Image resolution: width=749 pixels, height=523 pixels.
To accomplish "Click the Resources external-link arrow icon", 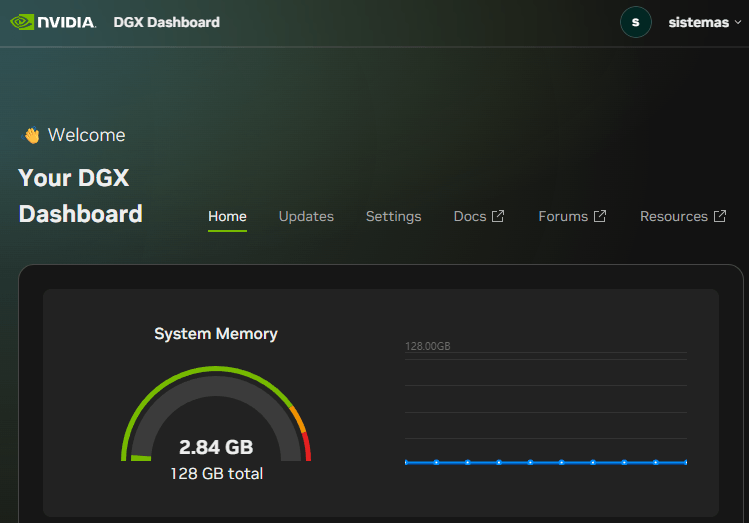I will tap(720, 216).
